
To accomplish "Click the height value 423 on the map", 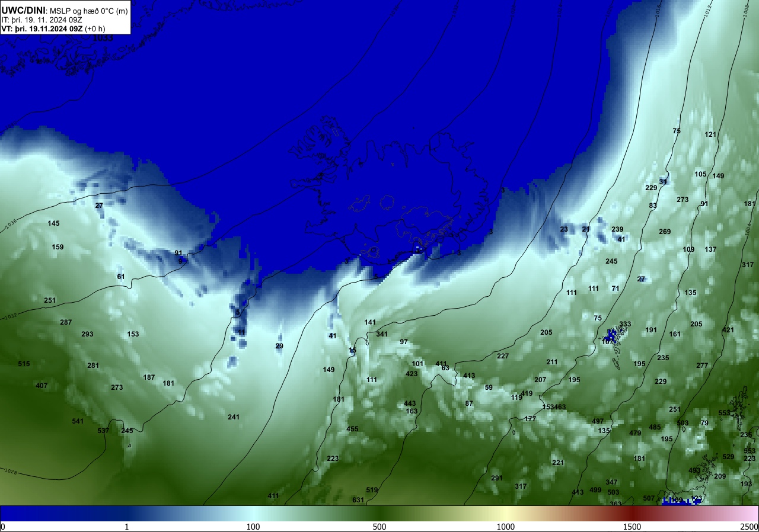I will click(x=412, y=374).
